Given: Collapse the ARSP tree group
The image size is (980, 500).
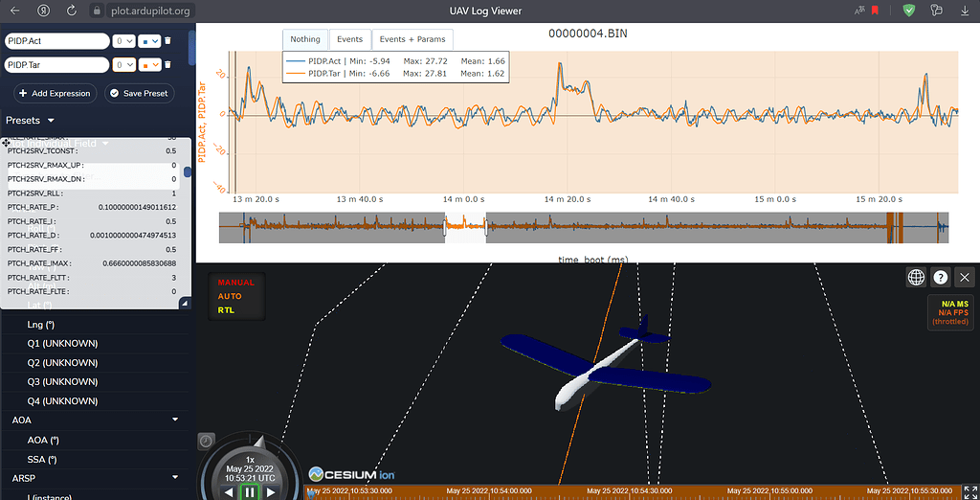Looking at the screenshot, I should [175, 477].
